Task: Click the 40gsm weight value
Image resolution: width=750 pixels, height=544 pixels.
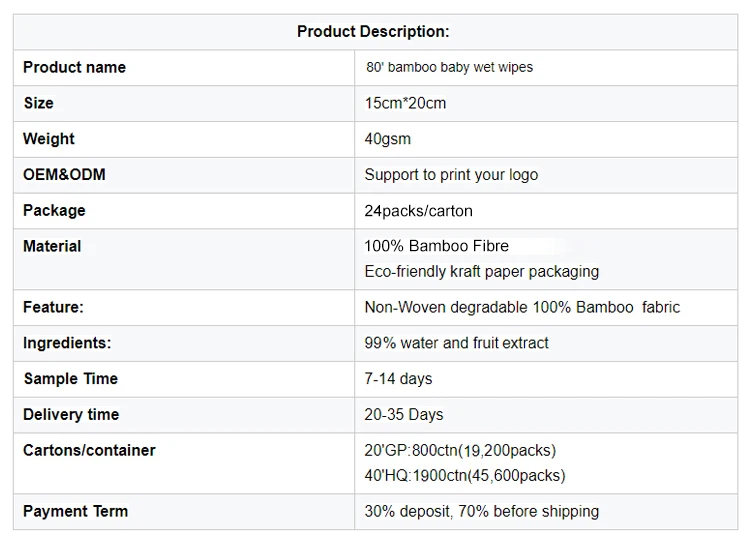Action: [388, 139]
